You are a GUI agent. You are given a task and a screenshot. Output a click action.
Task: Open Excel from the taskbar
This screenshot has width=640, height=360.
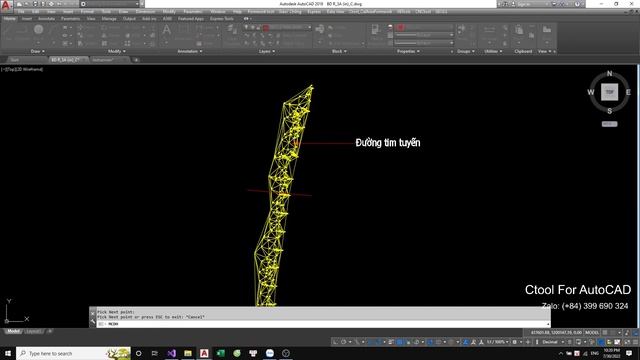pyautogui.click(x=220, y=353)
